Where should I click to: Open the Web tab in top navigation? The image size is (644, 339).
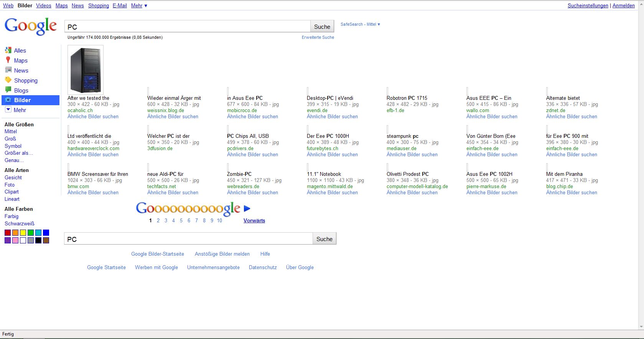pos(8,5)
